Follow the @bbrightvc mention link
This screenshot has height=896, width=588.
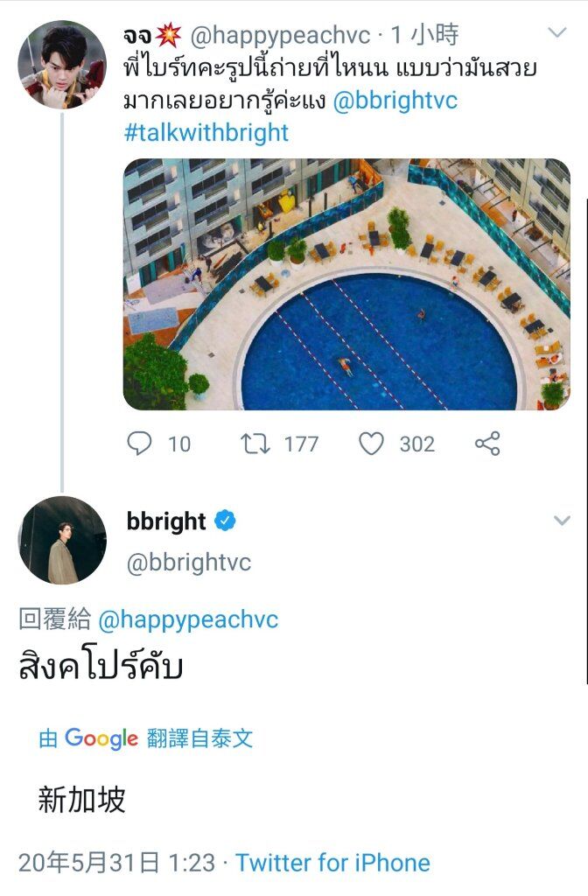(x=395, y=100)
